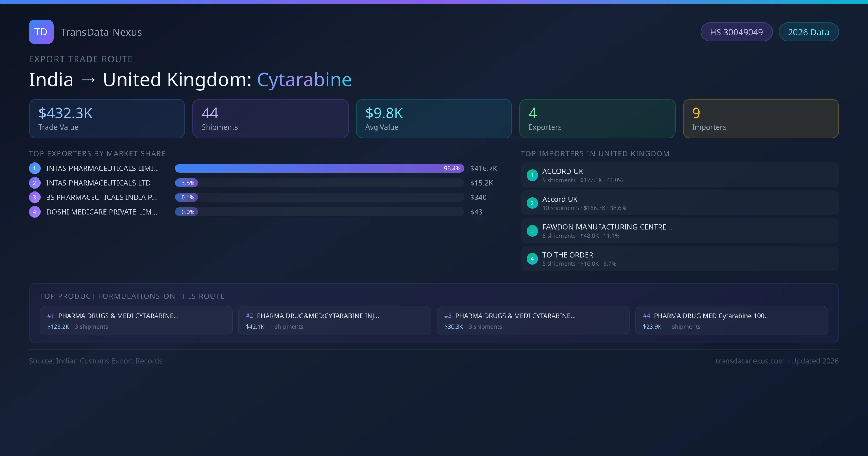Click green rank 4 badge for TO THE ORDER
The image size is (868, 456).
(x=532, y=259)
